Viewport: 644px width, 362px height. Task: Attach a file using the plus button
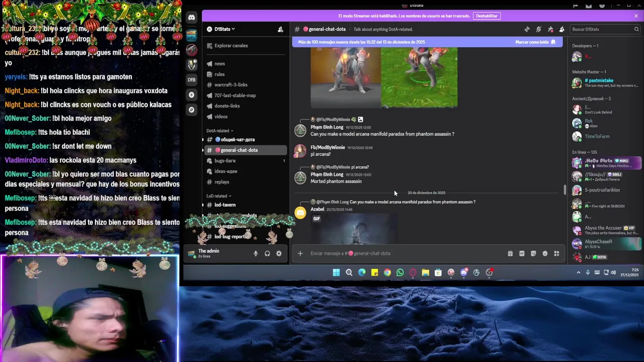(300, 253)
